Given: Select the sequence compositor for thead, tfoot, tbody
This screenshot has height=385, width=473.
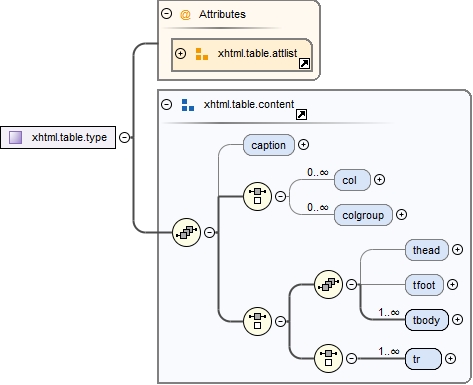Looking at the screenshot, I should click(x=328, y=284).
